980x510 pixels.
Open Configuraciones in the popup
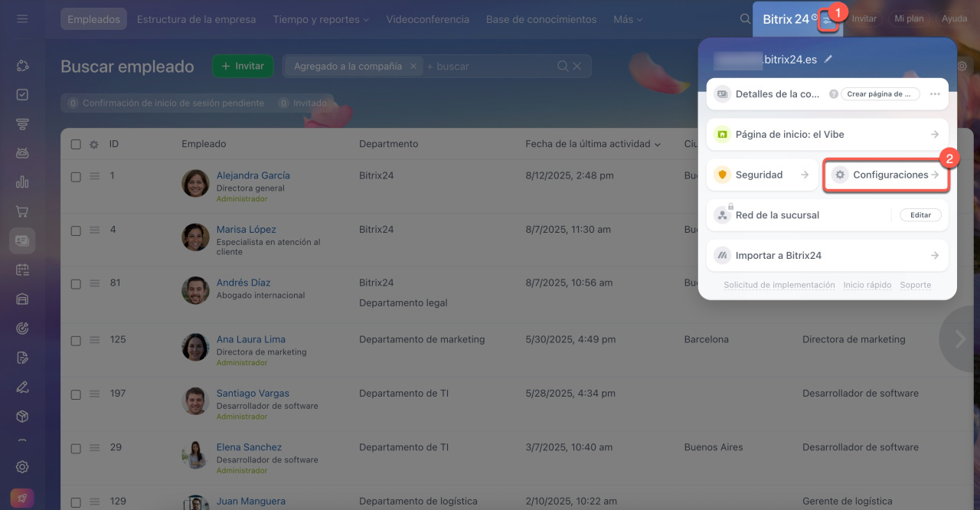[x=886, y=175]
